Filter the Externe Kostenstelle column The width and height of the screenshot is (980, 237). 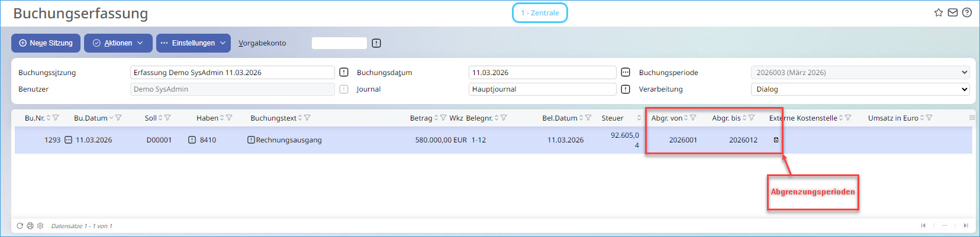pyautogui.click(x=848, y=118)
